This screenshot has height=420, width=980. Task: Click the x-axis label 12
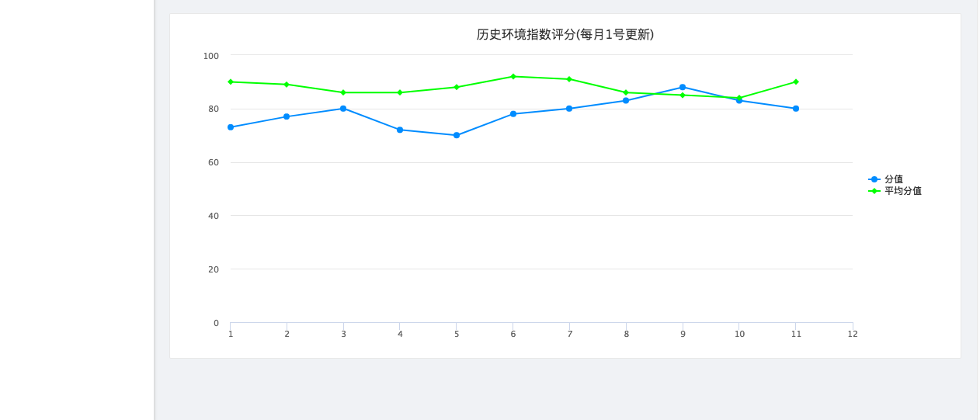[x=853, y=335]
